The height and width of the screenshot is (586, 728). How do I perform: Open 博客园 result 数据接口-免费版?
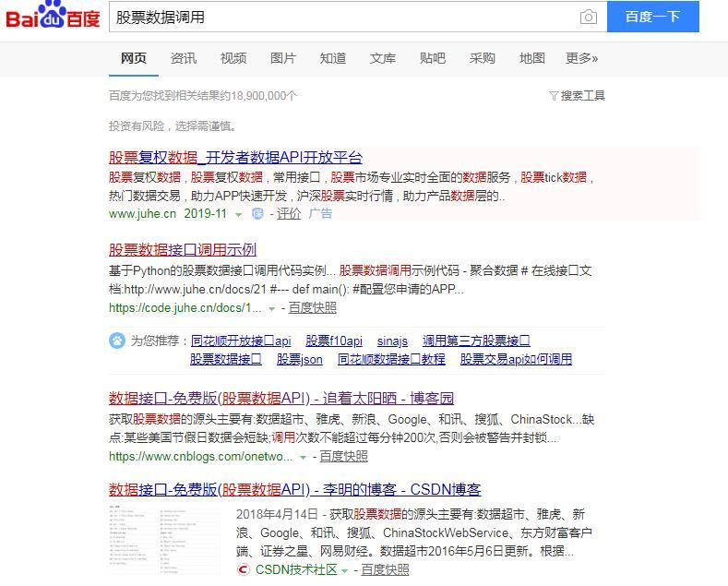[280, 399]
